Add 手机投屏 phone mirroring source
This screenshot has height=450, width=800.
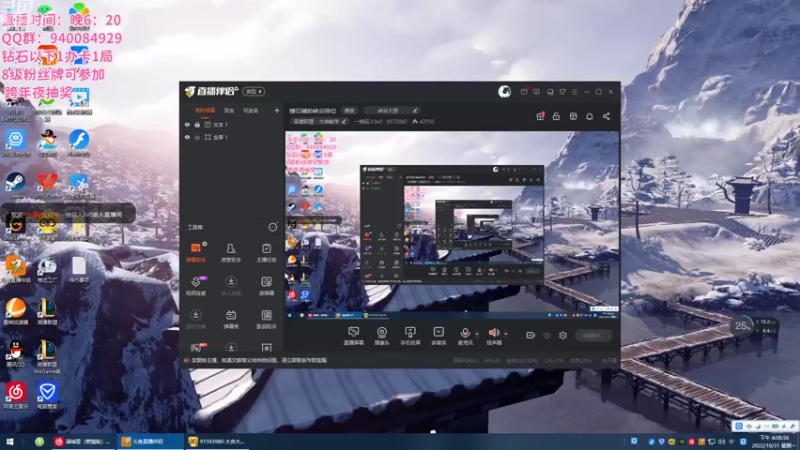pos(410,336)
